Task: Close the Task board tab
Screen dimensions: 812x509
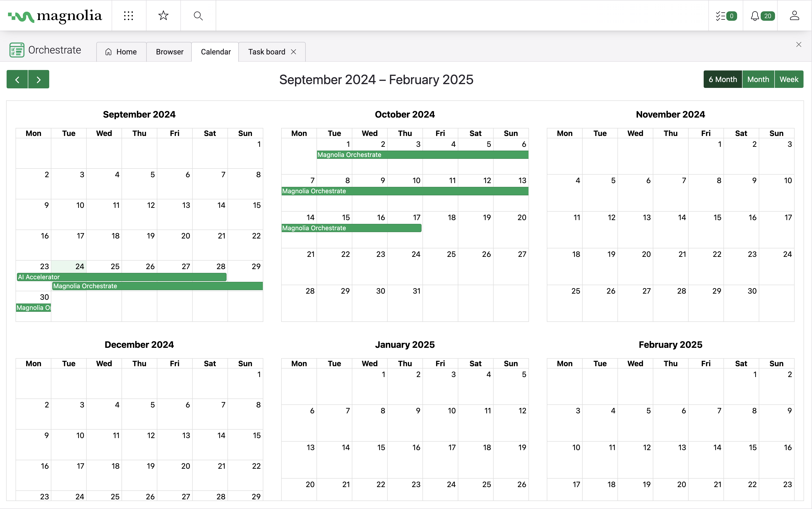Action: coord(293,52)
